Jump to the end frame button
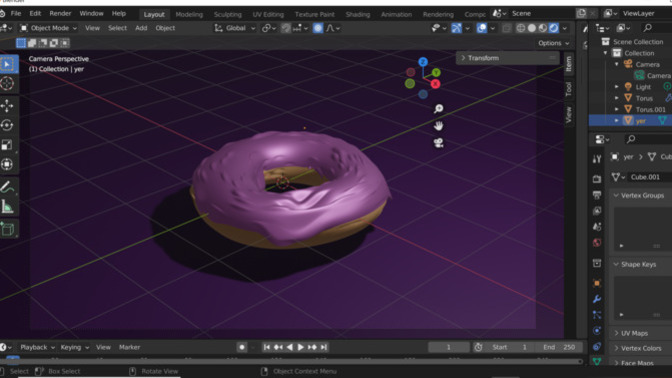 (324, 347)
